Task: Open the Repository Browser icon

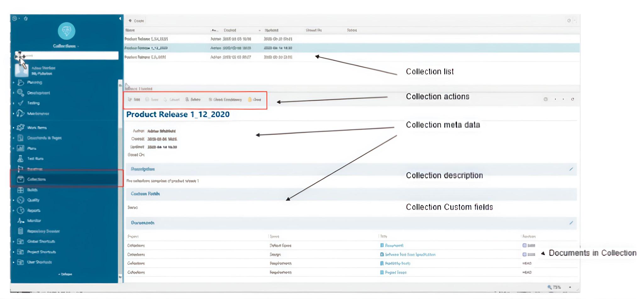Action: (x=20, y=231)
